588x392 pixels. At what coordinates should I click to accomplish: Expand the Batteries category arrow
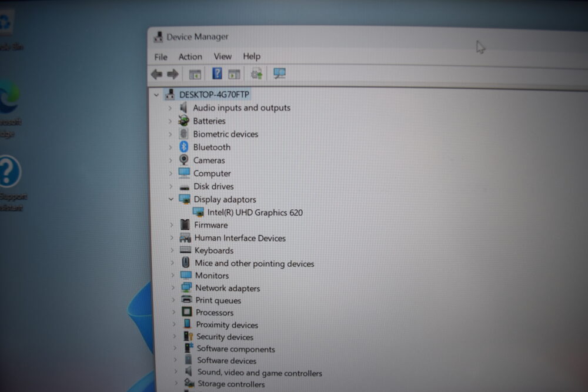point(170,121)
